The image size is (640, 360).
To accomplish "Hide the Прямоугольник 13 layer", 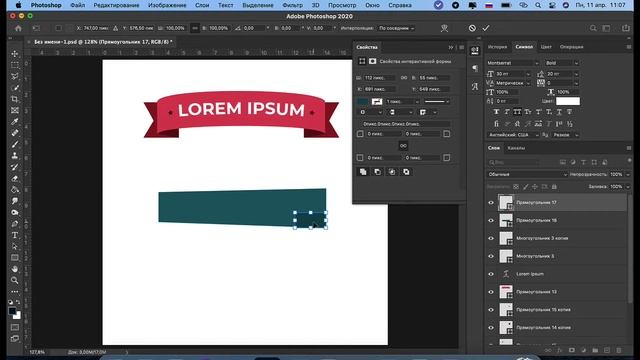I will [491, 292].
